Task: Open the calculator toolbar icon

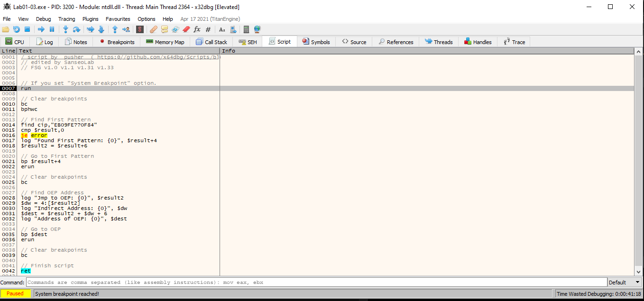Action: (x=246, y=29)
